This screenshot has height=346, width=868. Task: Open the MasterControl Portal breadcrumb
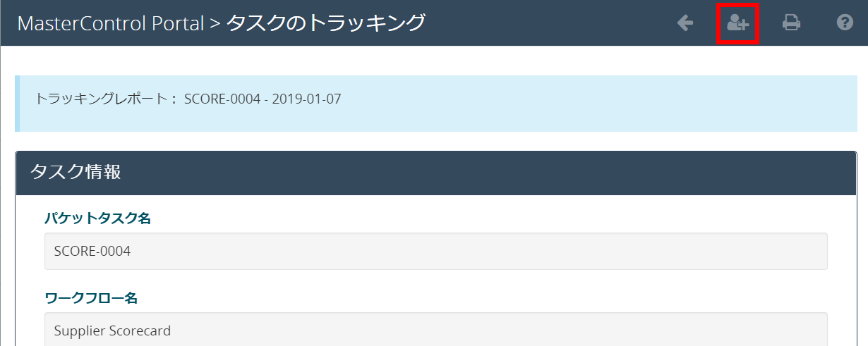pos(110,23)
